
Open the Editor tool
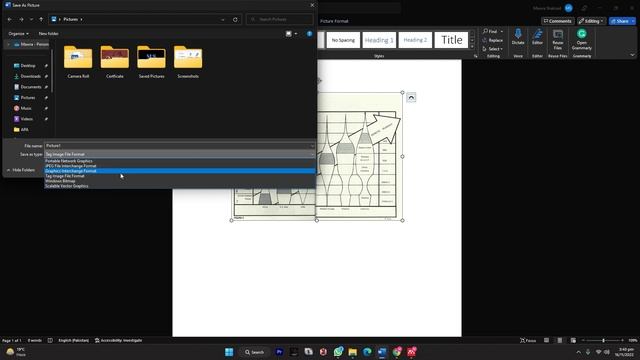(537, 37)
